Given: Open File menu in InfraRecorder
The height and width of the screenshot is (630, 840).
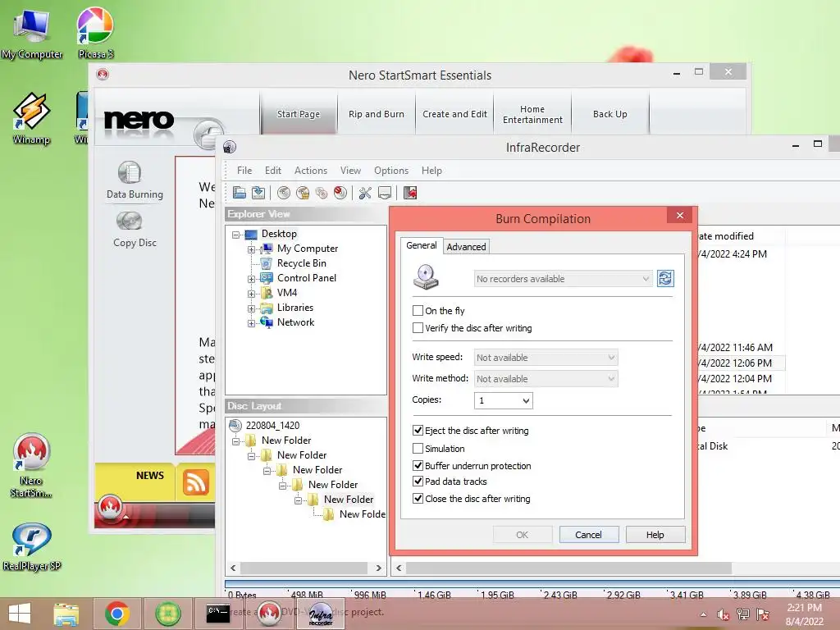Looking at the screenshot, I should point(244,171).
